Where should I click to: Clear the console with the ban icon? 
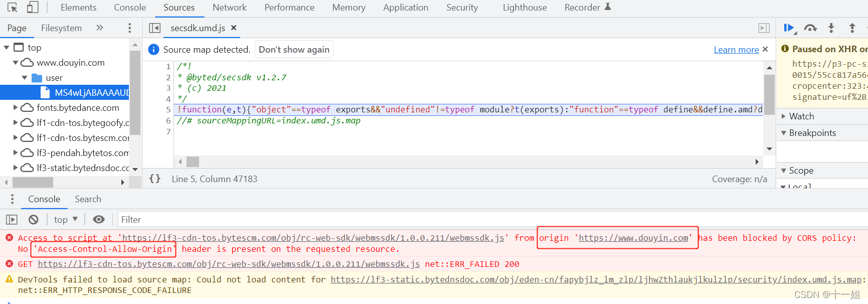[34, 219]
